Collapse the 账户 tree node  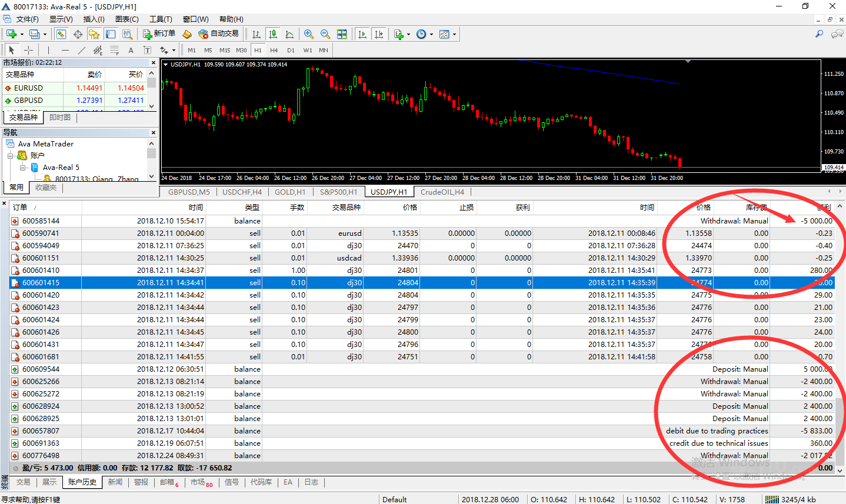[11, 156]
